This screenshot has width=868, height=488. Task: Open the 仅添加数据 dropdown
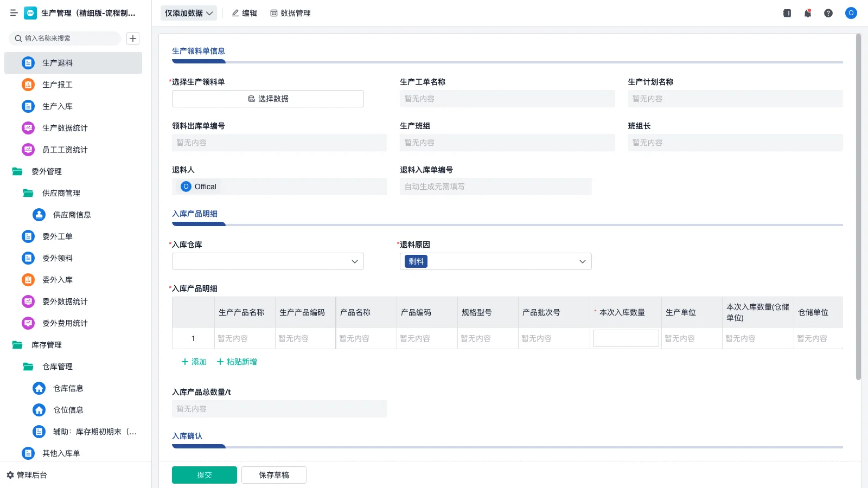(188, 12)
